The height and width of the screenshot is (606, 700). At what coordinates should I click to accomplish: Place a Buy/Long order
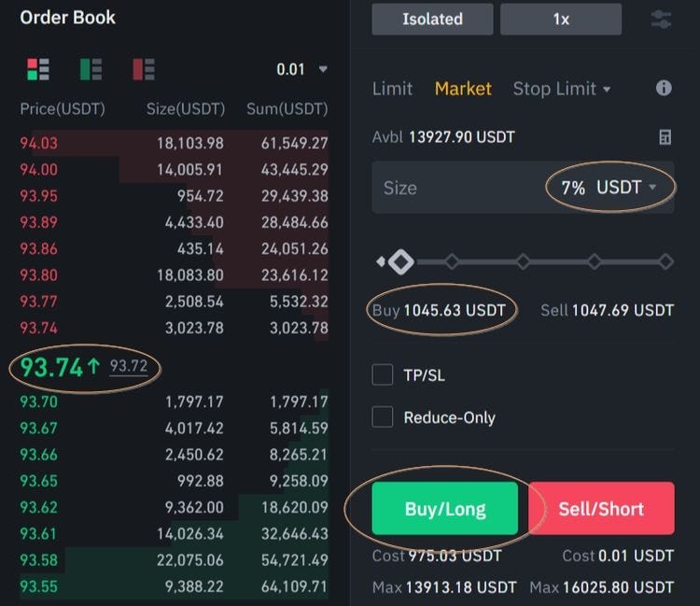click(444, 508)
